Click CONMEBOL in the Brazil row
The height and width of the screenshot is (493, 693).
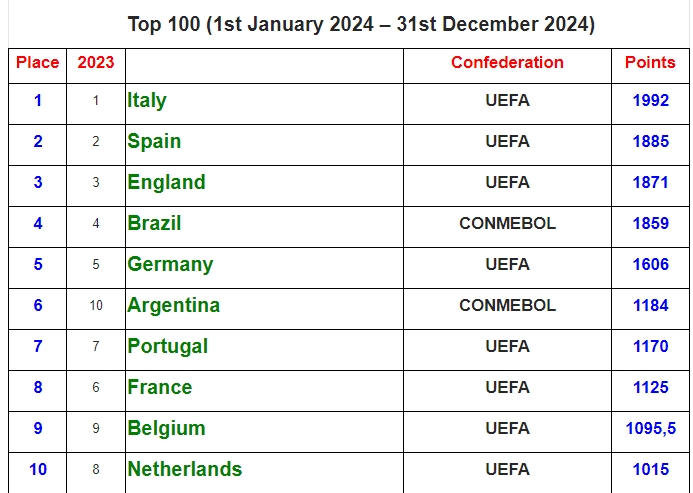point(507,224)
